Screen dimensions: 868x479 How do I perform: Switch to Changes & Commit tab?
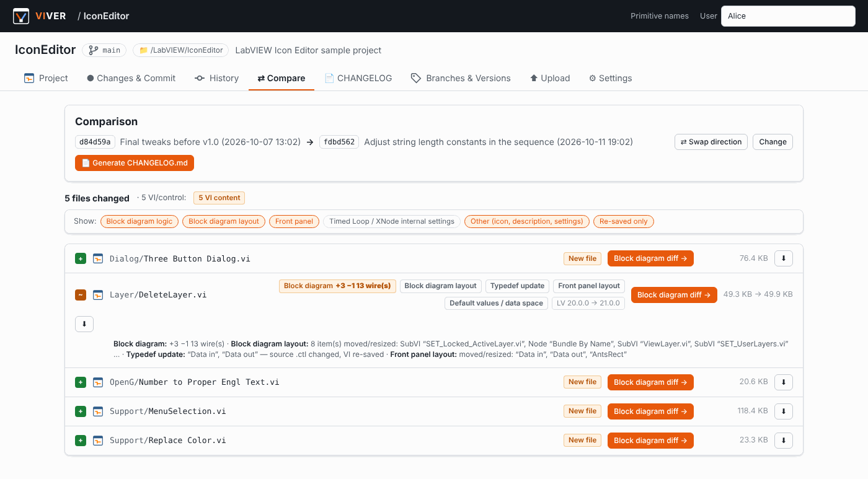click(x=131, y=78)
